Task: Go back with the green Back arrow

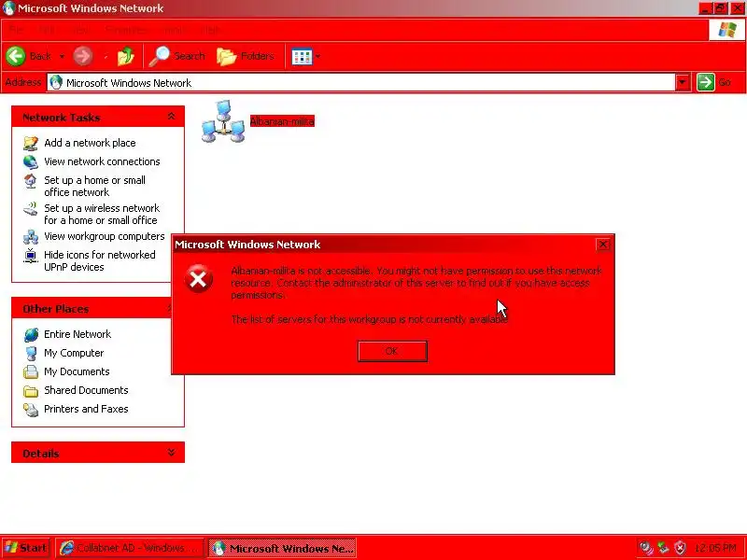Action: (16, 56)
